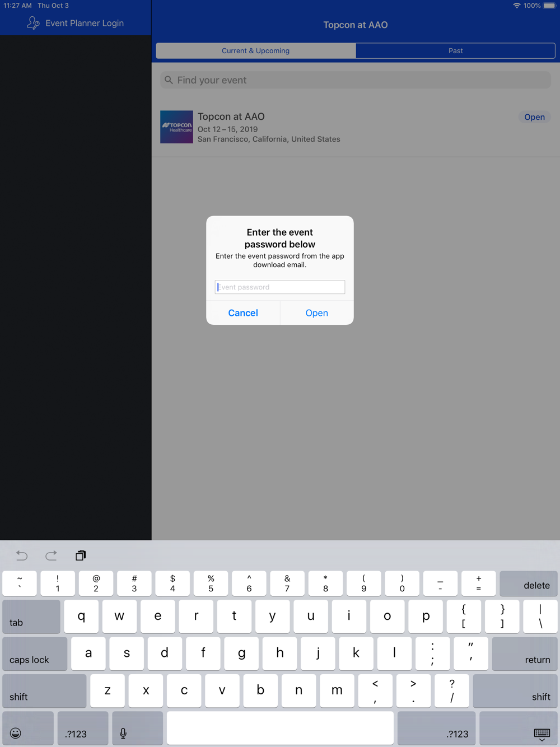Tap the keyboard undo icon
560x747 pixels.
tap(22, 555)
